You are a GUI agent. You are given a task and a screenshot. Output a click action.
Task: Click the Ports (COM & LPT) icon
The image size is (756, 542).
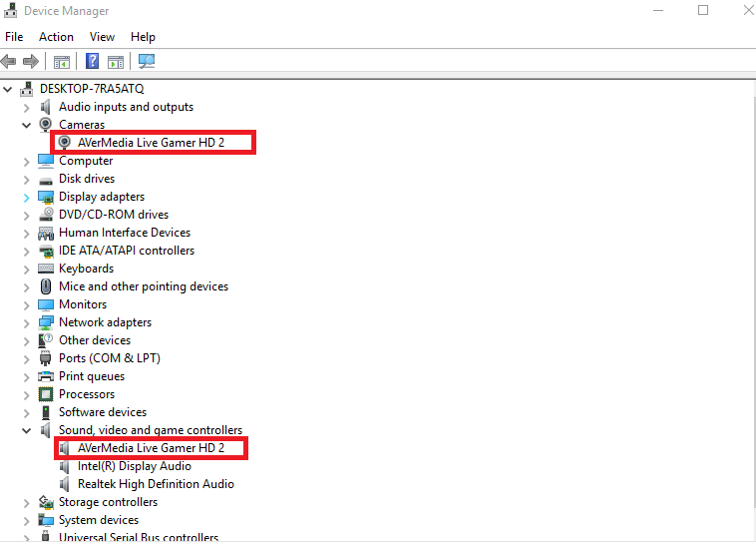click(45, 358)
